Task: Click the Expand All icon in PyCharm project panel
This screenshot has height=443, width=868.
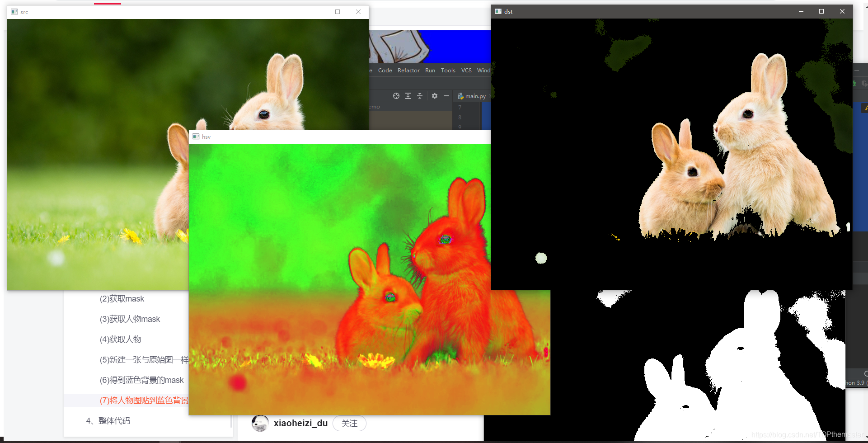Action: click(x=408, y=96)
